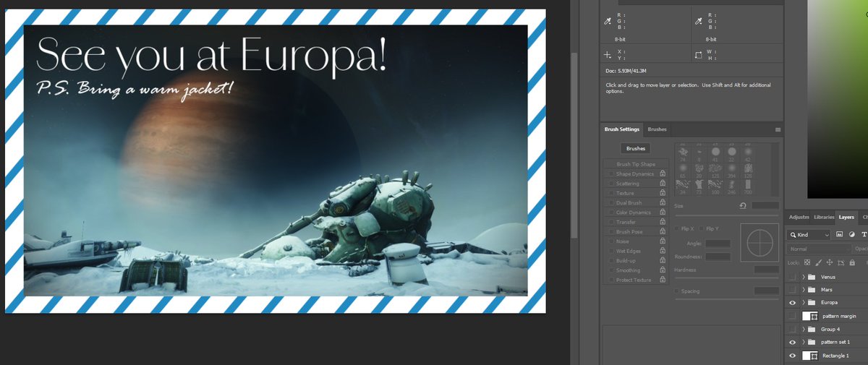868x365 pixels.
Task: Toggle the Protect Texture lock icon
Action: pos(663,280)
